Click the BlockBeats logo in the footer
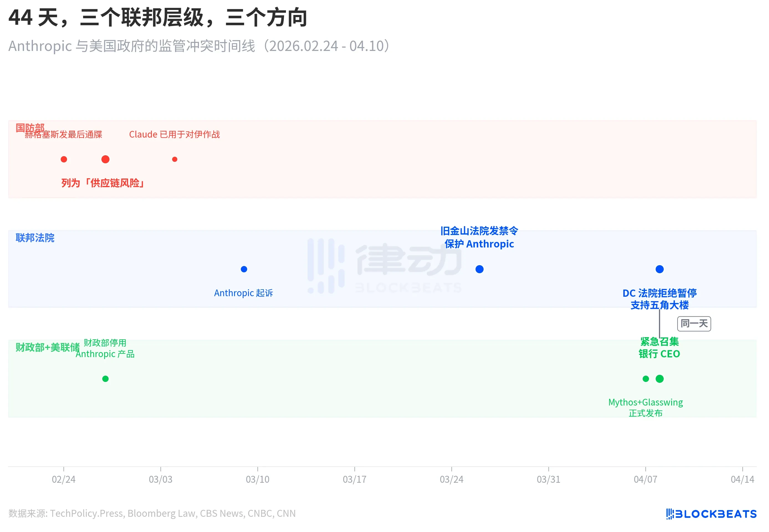769x532 pixels. pos(711,514)
